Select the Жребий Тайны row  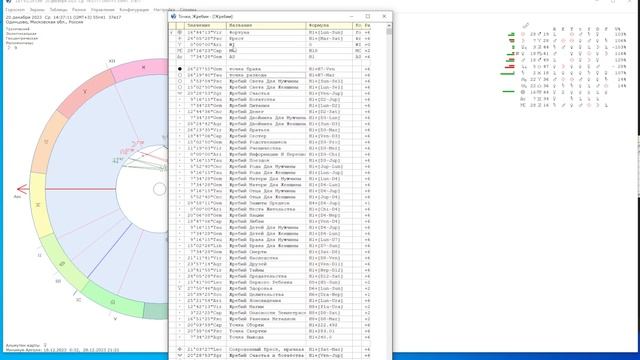[x=269, y=270]
